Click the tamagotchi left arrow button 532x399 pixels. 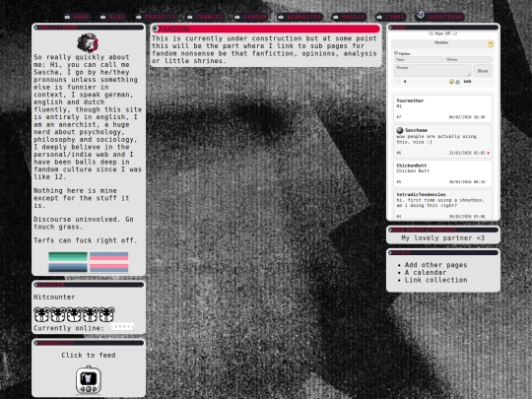82,389
